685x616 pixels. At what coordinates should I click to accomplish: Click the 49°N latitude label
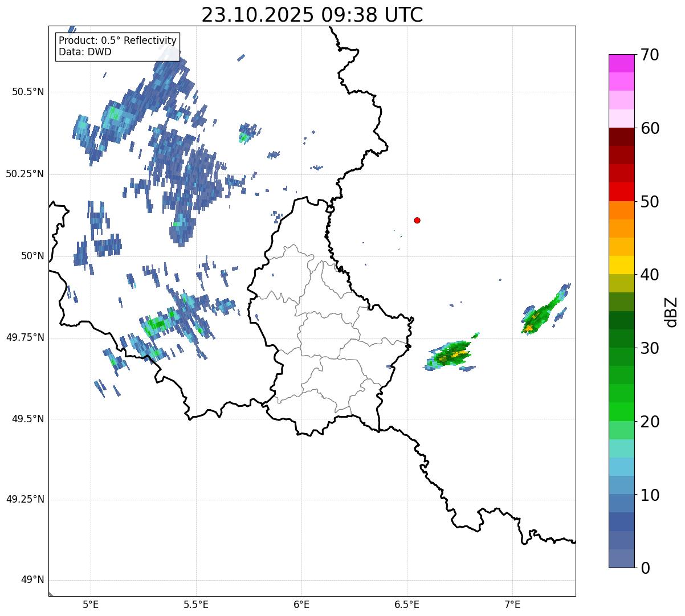click(x=32, y=580)
